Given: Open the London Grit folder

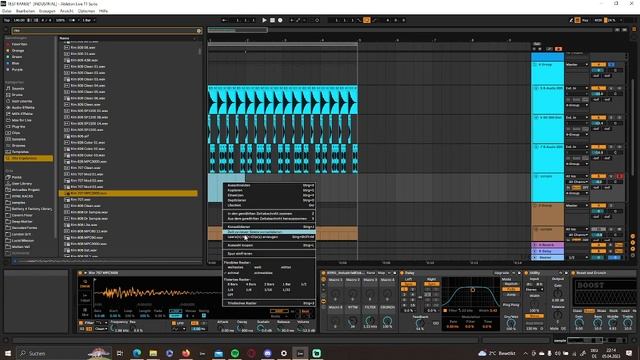Looking at the screenshot, I should pos(22,234).
